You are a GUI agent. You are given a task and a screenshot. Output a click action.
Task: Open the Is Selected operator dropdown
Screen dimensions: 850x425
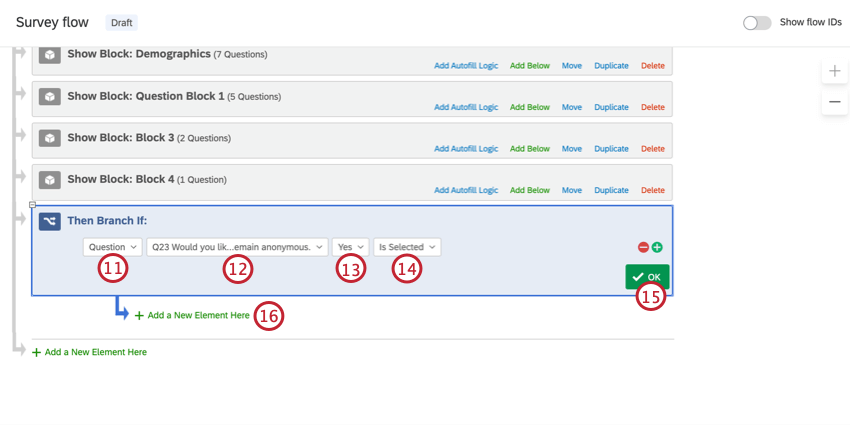[x=407, y=247]
